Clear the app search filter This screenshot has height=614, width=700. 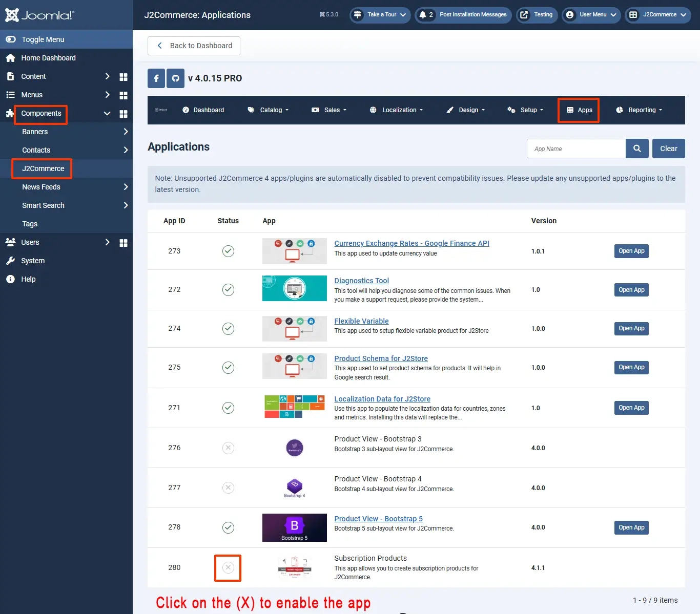click(x=669, y=149)
